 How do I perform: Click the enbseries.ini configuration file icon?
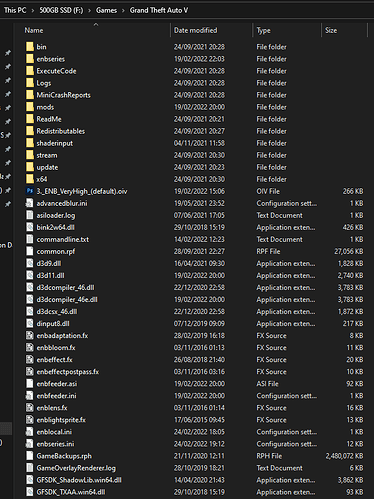(x=30, y=444)
